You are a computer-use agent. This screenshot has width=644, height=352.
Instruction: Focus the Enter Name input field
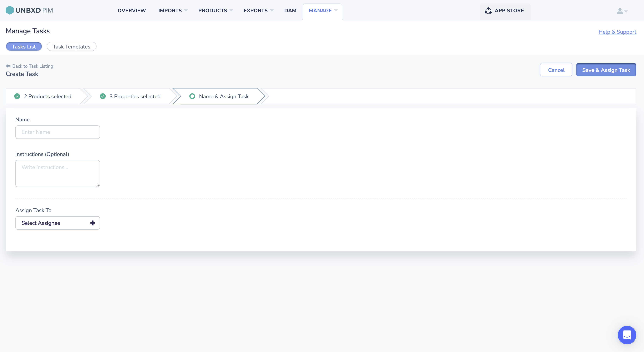coord(57,132)
